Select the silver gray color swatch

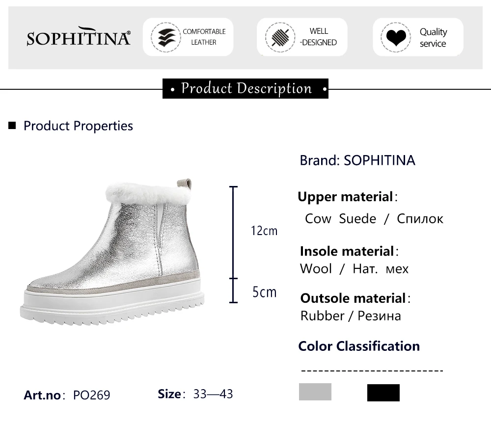click(x=315, y=392)
